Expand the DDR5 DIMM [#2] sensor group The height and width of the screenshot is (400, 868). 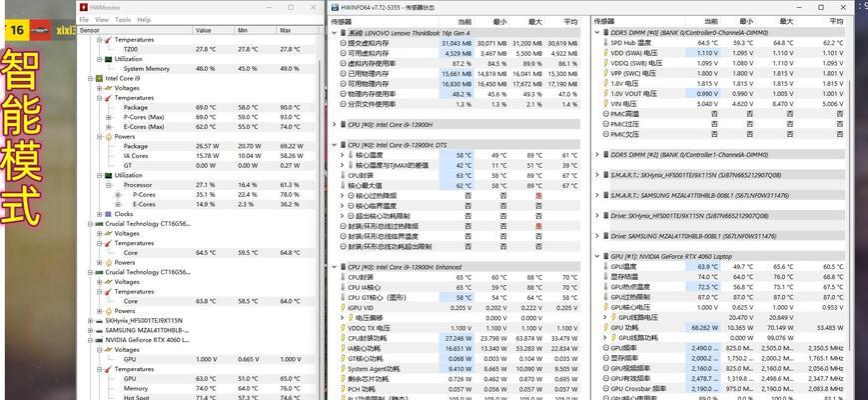tap(597, 155)
